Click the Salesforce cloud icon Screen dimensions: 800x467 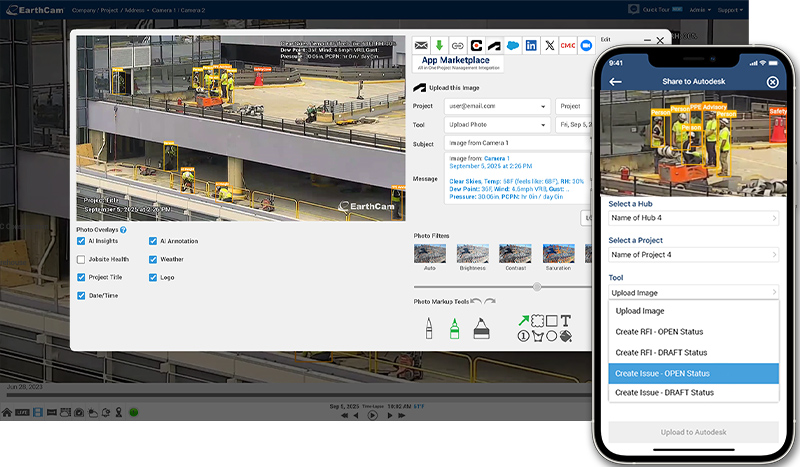513,45
